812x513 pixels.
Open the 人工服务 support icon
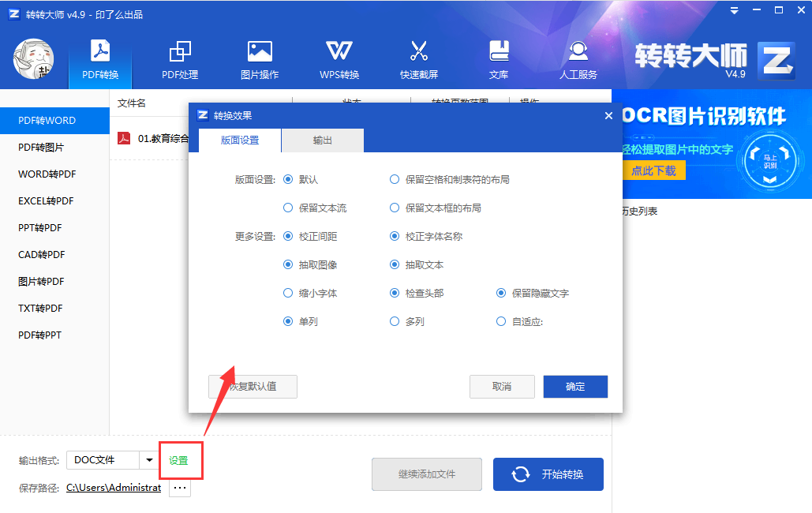tap(578, 61)
